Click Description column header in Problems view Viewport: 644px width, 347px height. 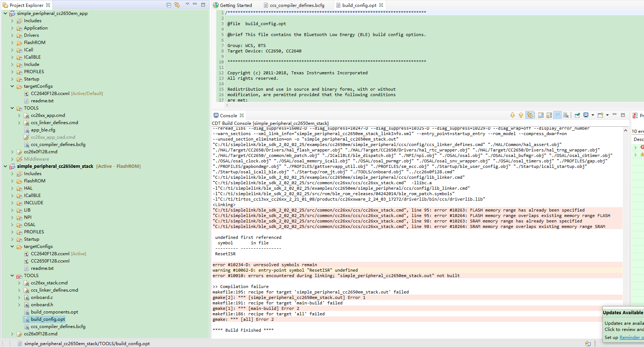point(639,139)
